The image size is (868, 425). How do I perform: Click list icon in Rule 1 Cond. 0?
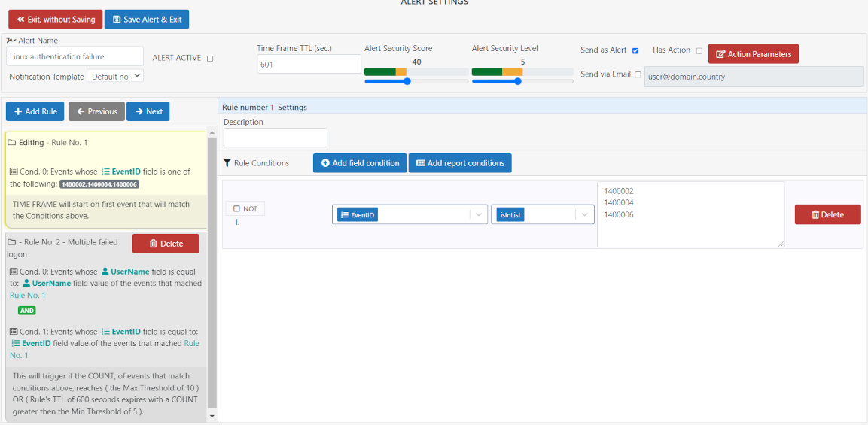14,172
